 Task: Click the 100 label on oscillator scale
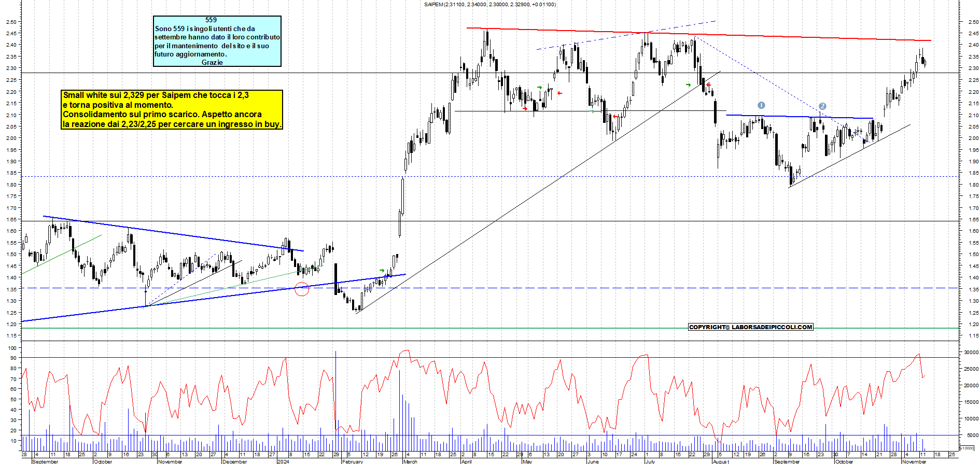[12, 348]
